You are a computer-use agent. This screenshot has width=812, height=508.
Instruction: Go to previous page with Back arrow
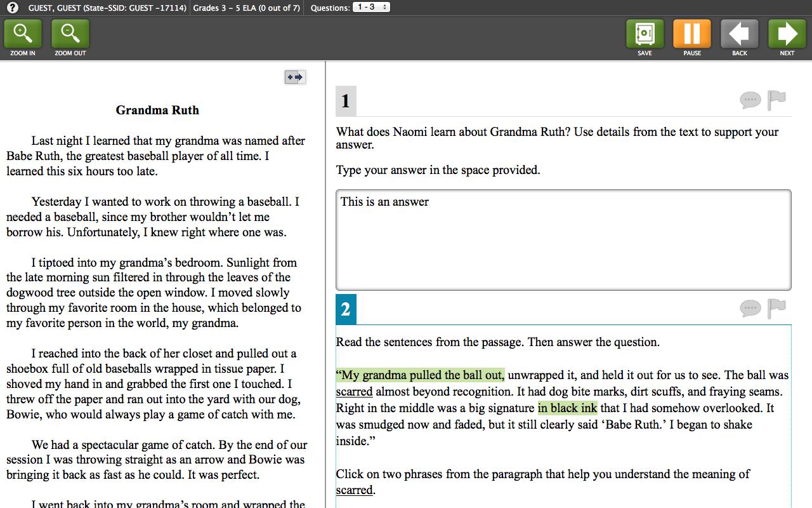[740, 34]
